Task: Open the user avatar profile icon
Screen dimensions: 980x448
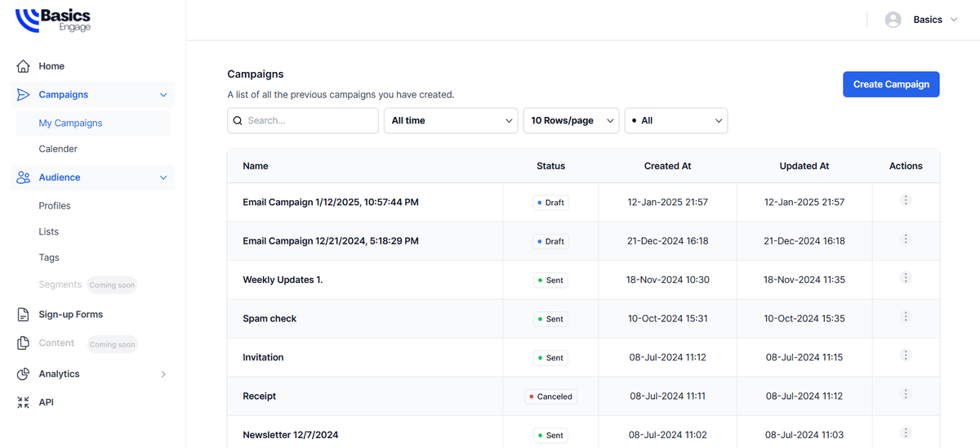Action: click(x=893, y=20)
